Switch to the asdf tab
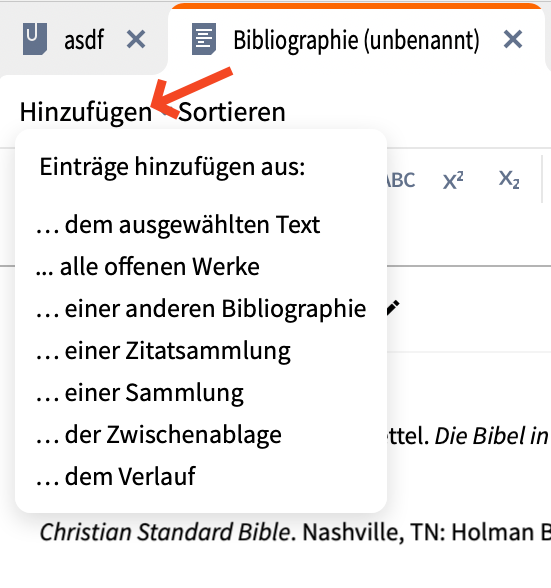This screenshot has height=588, width=551. (84, 39)
